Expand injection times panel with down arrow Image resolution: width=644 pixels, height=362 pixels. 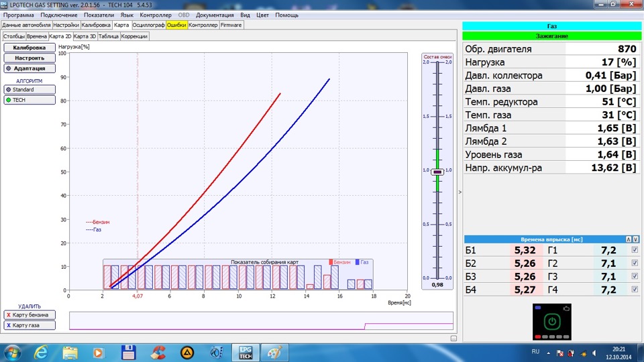[x=635, y=239]
